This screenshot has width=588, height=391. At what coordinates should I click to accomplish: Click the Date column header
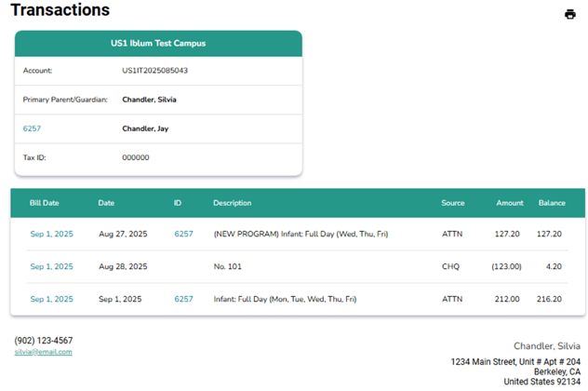[106, 203]
